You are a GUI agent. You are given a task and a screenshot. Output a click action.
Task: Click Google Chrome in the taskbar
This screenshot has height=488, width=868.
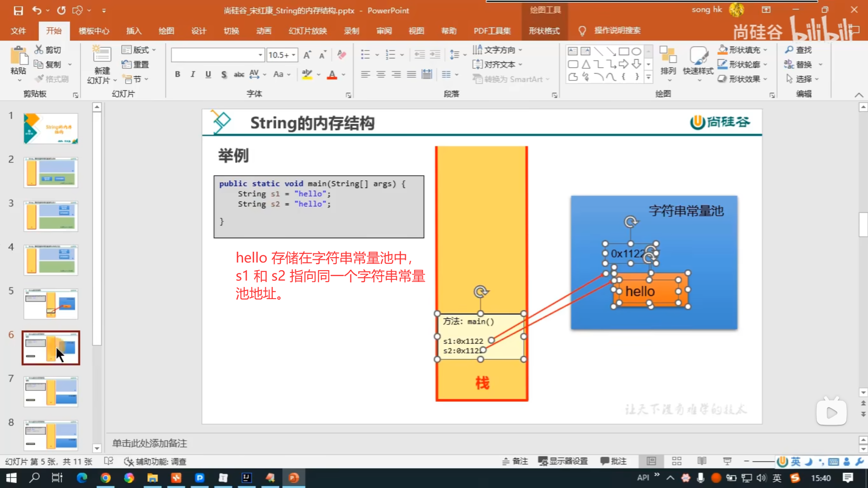tap(105, 478)
